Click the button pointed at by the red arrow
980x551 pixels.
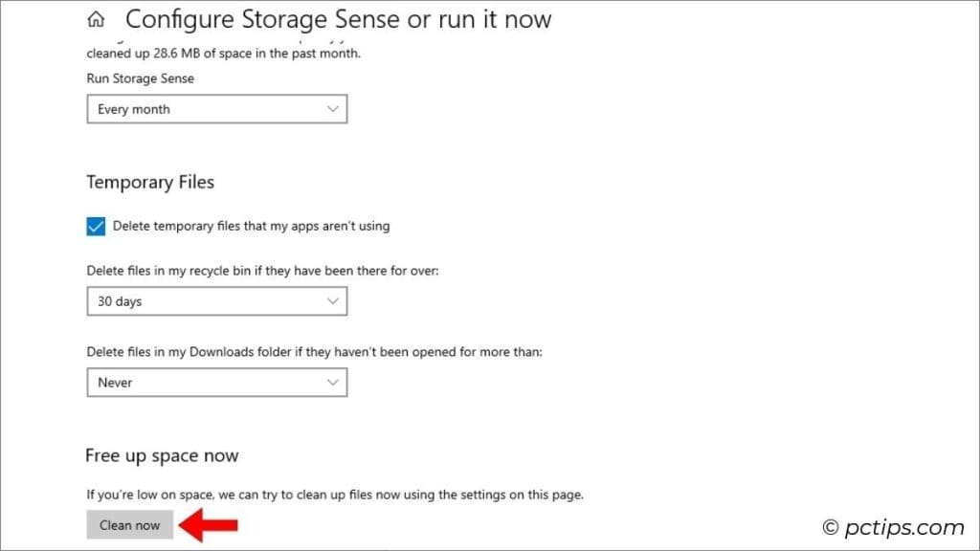click(x=129, y=524)
